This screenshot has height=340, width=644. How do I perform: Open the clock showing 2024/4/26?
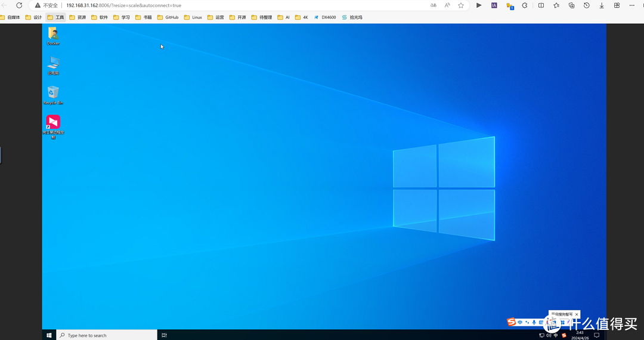click(580, 335)
